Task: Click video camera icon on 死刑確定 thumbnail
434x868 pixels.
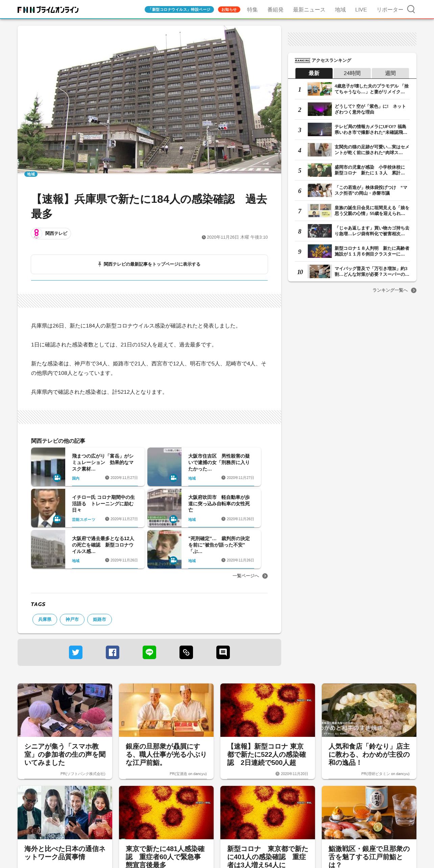Action: coord(173,560)
